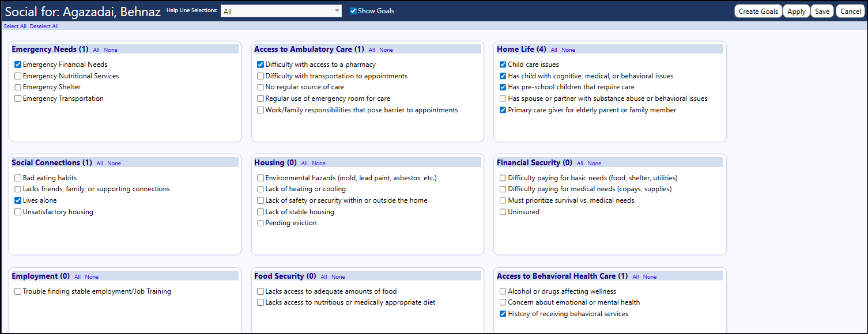Check Difficulty paying for basic needs

point(503,178)
